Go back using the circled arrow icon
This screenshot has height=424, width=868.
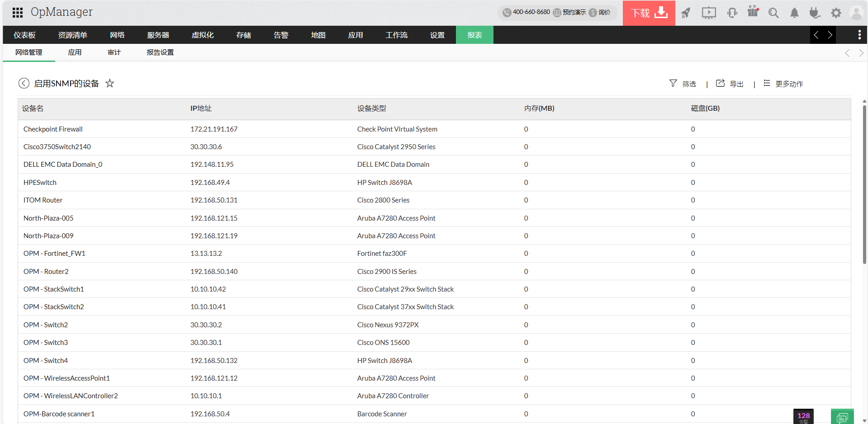24,83
